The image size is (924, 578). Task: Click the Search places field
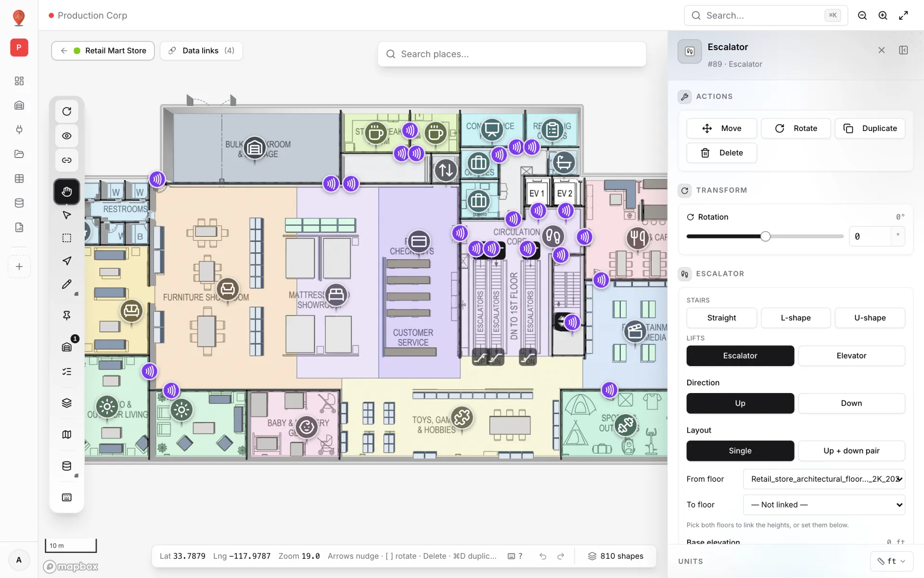(512, 54)
